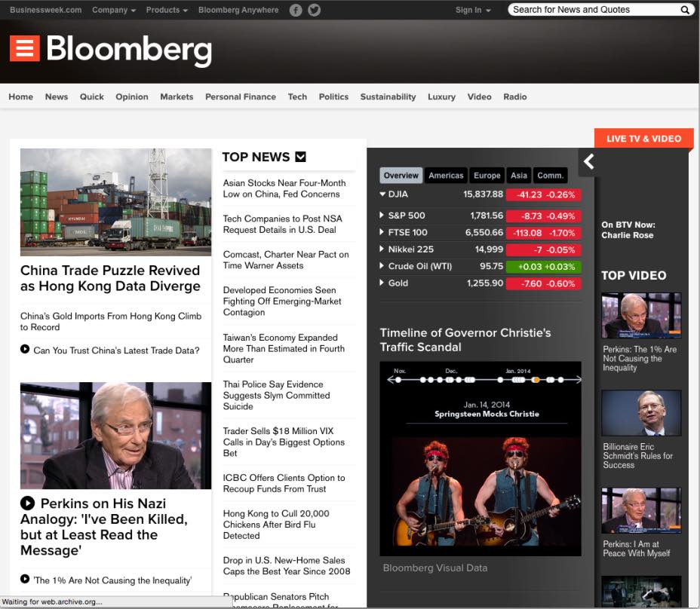Open the Radio section
Viewport: 700px width, 609px height.
[x=514, y=96]
